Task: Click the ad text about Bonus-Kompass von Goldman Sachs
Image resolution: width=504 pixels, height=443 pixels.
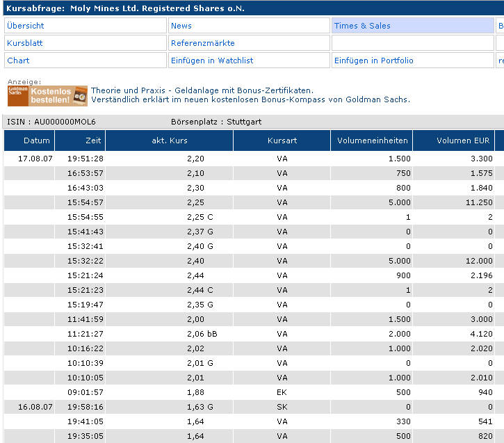Action: tap(250, 99)
